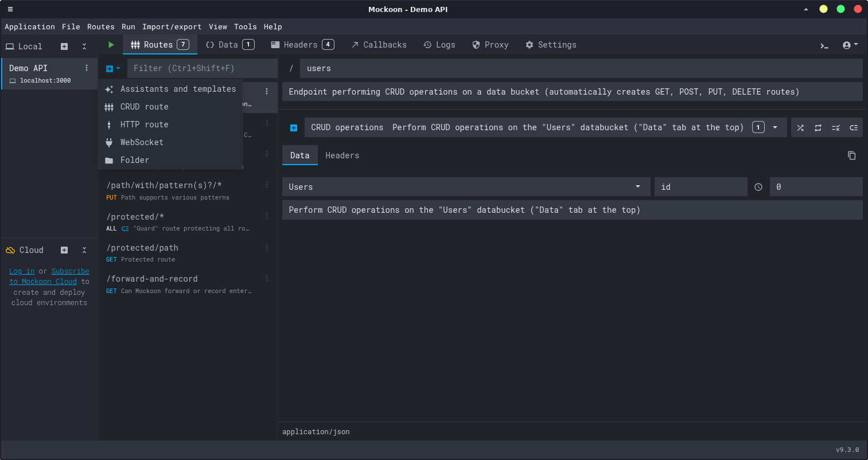Start the mock server with the play button
Viewport: 868px width, 460px height.
coord(111,45)
